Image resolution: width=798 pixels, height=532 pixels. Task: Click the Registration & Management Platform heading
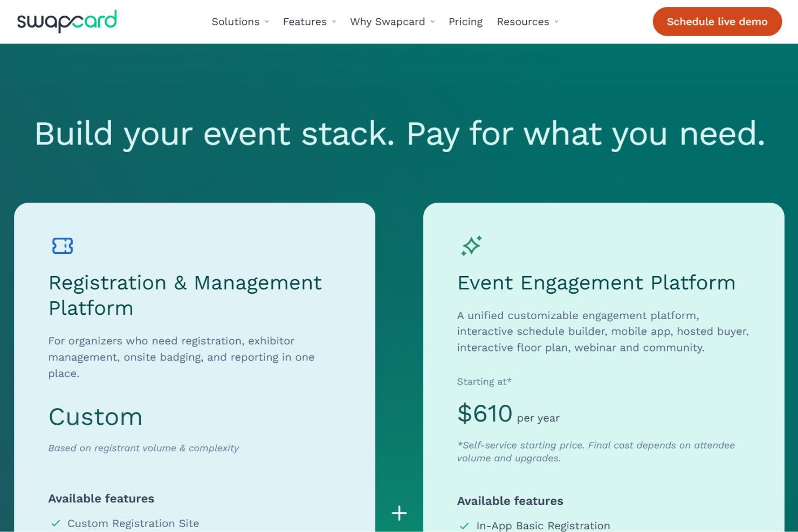(x=185, y=295)
